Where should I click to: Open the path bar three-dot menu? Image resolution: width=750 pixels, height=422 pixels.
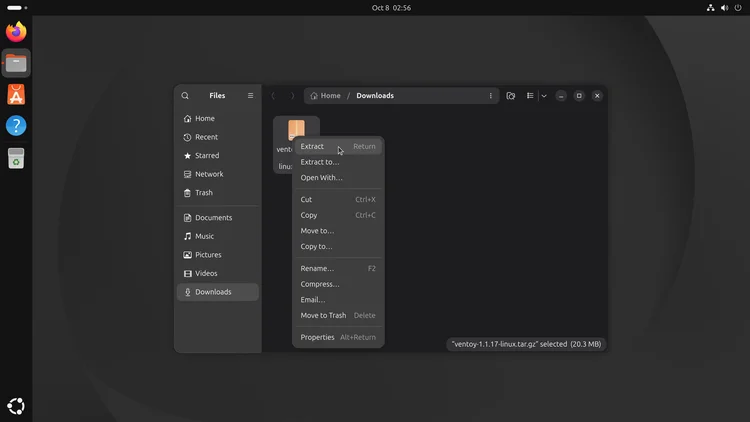tap(490, 96)
